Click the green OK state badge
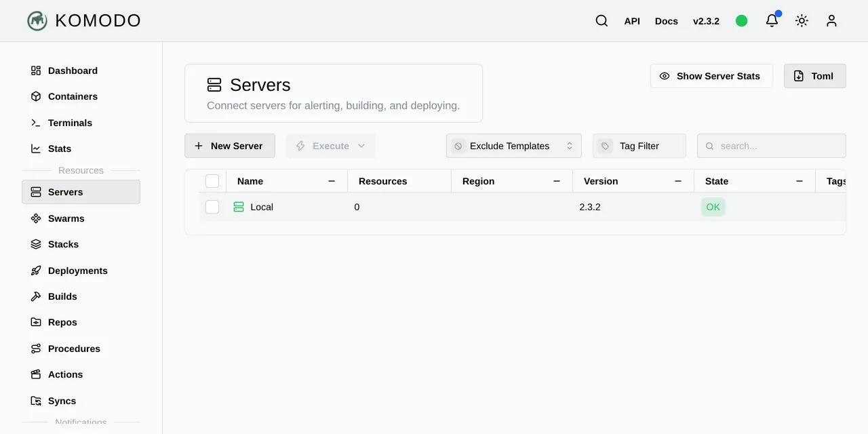868x434 pixels. [713, 207]
